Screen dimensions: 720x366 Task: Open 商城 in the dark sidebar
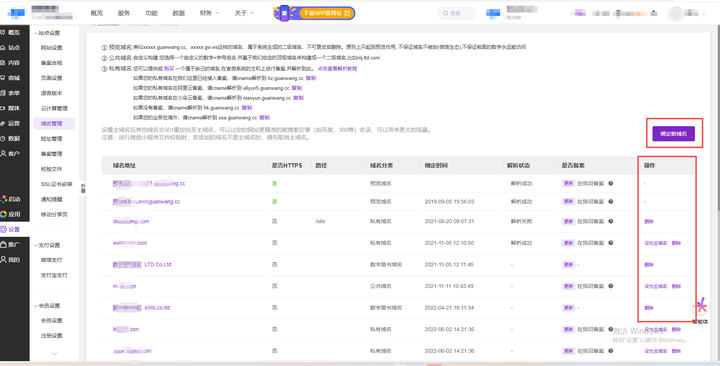point(10,78)
